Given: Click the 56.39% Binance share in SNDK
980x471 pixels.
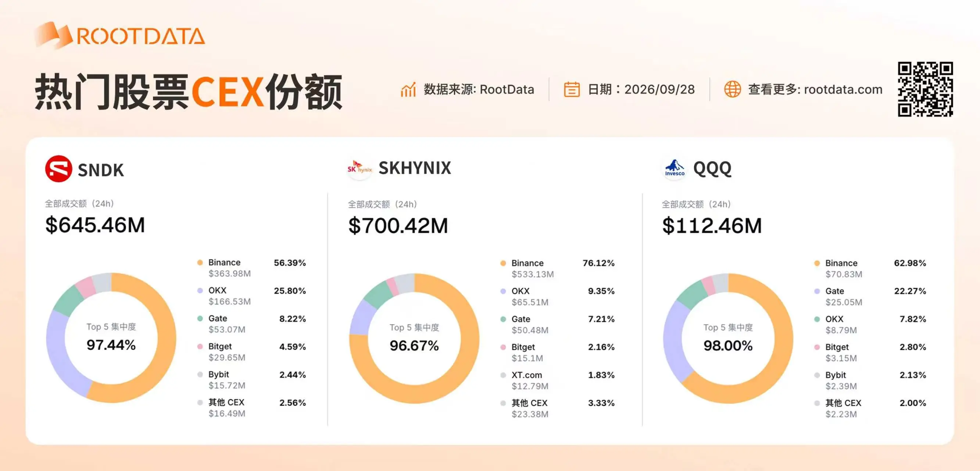Looking at the screenshot, I should point(290,263).
